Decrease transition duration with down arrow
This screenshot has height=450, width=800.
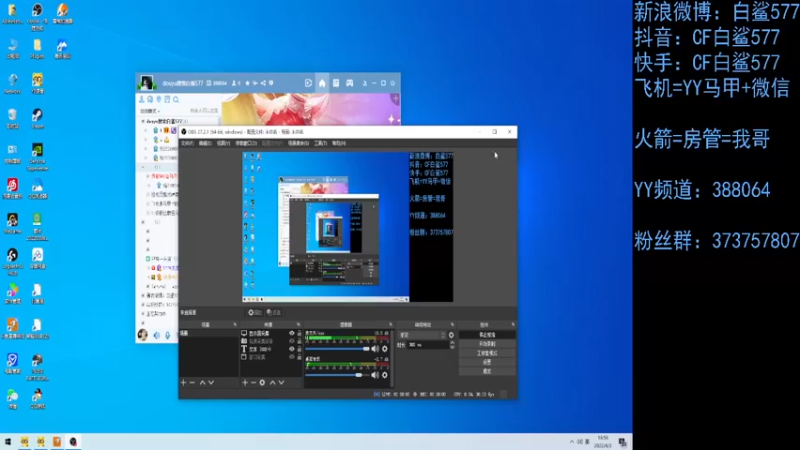coord(452,347)
